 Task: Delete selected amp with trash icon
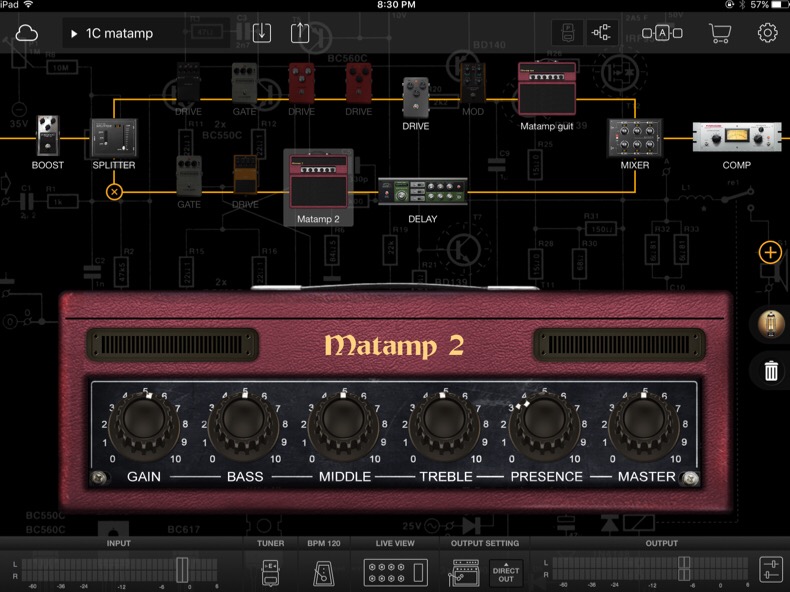[x=770, y=371]
